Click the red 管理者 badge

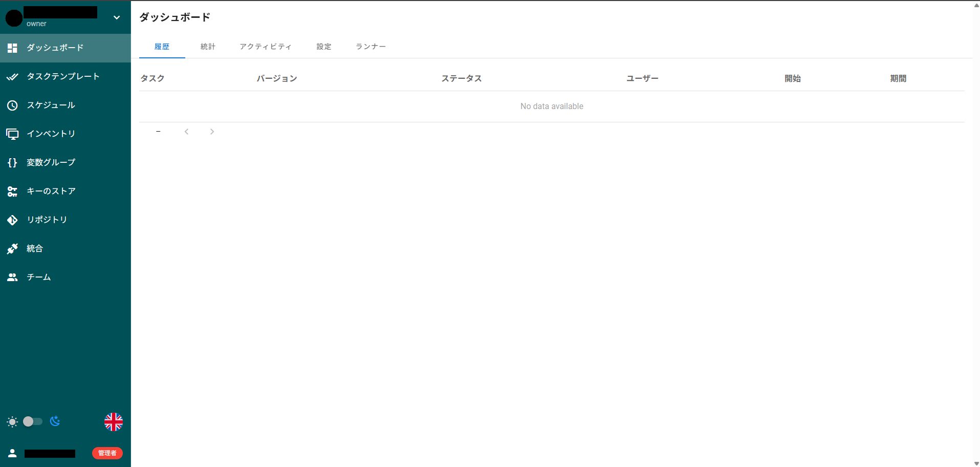(107, 453)
